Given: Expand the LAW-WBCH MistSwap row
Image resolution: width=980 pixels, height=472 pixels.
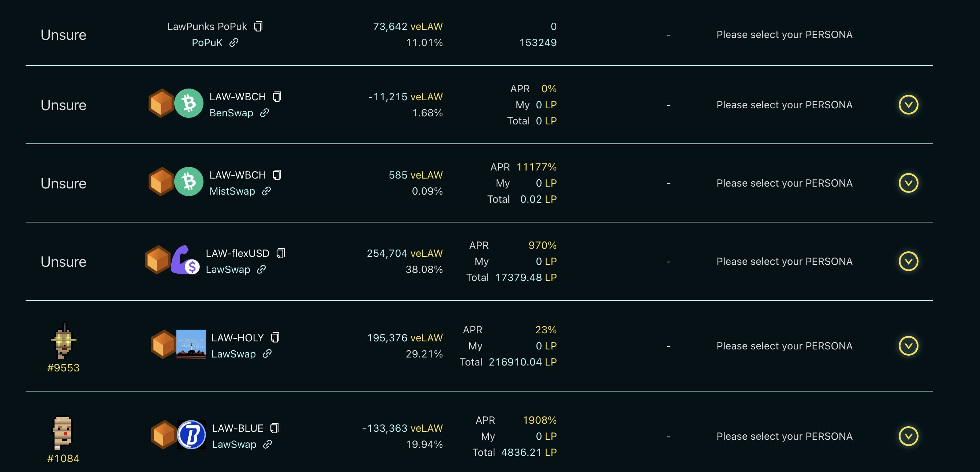Looking at the screenshot, I should coord(908,183).
